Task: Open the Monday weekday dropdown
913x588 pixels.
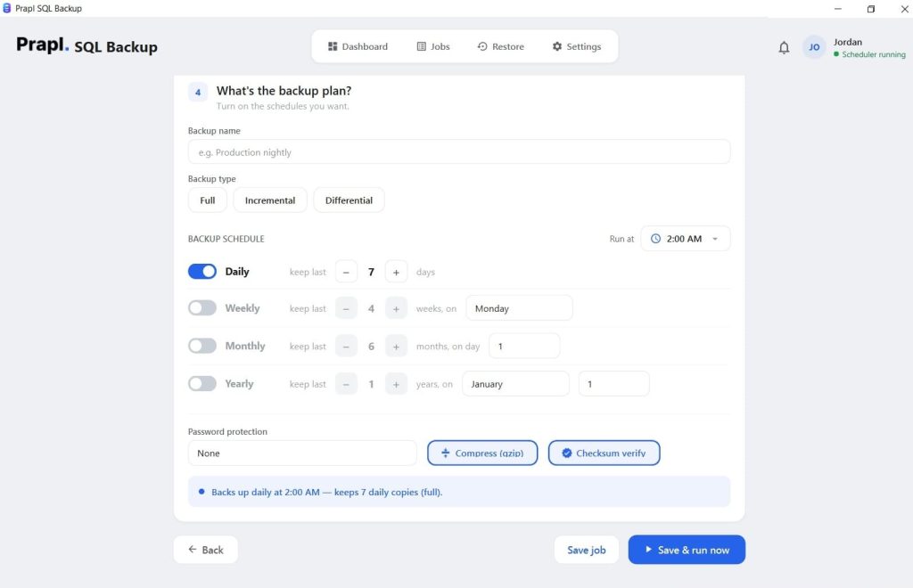Action: coord(519,308)
